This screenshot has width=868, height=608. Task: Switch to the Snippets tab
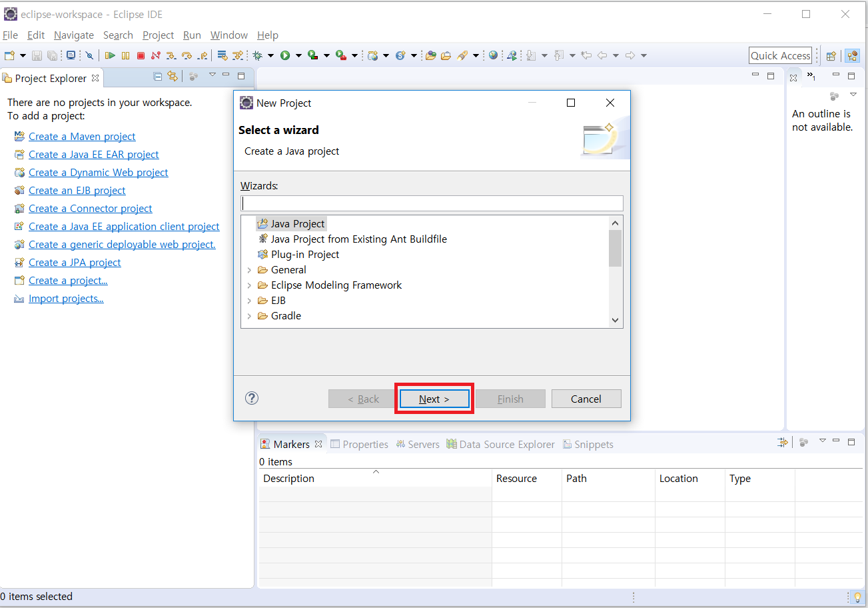coord(588,445)
